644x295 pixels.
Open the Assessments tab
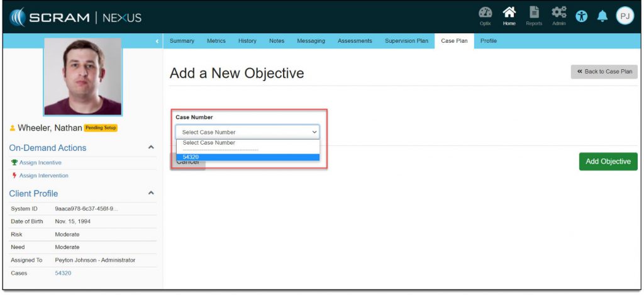(355, 41)
